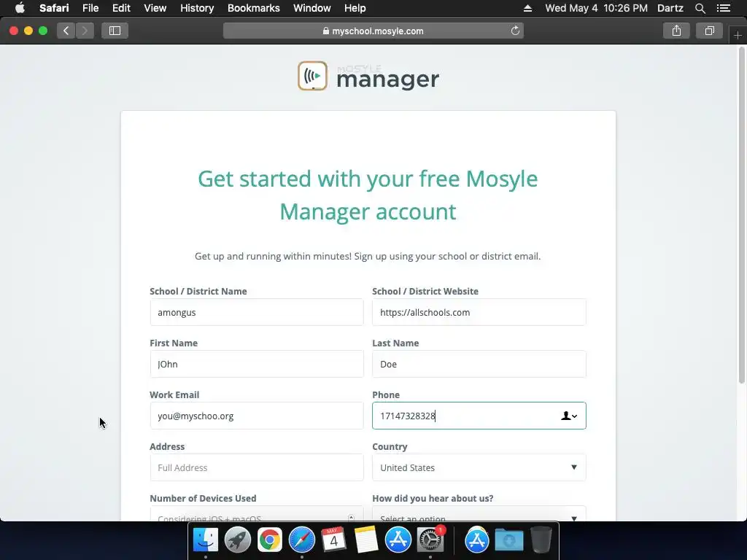This screenshot has width=747, height=560.
Task: Open Trash in the Dock
Action: [x=541, y=540]
